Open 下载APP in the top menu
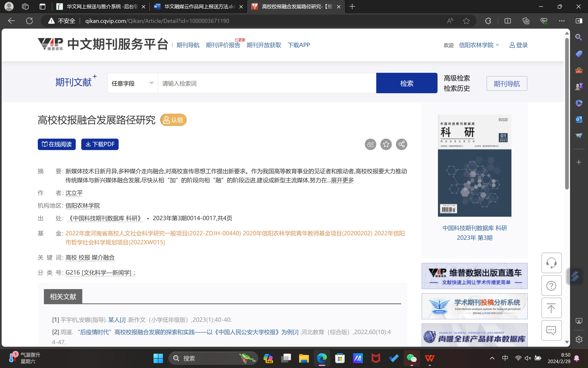Image resolution: width=588 pixels, height=368 pixels. tap(299, 45)
